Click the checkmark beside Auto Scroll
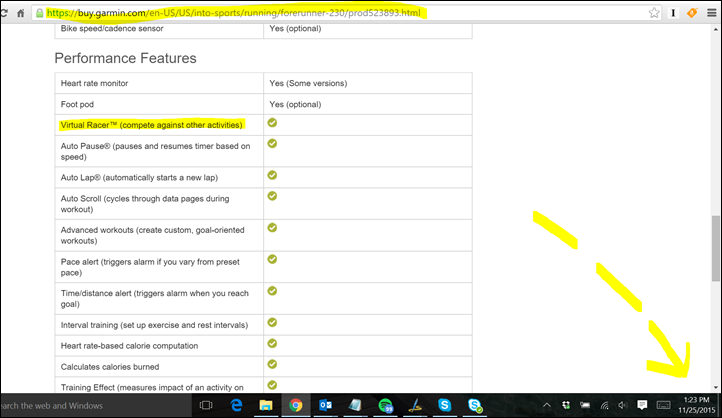This screenshot has height=418, width=722. pyautogui.click(x=272, y=196)
